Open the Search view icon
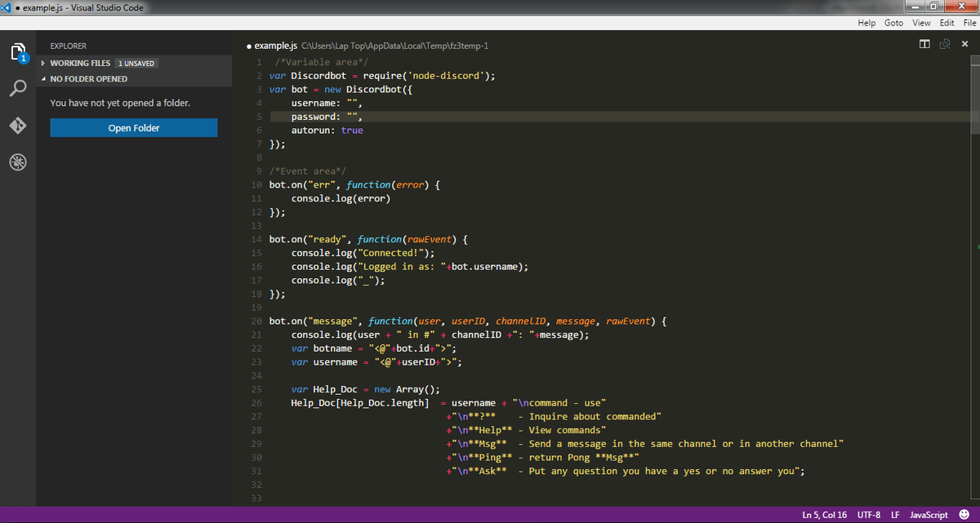 [x=18, y=88]
